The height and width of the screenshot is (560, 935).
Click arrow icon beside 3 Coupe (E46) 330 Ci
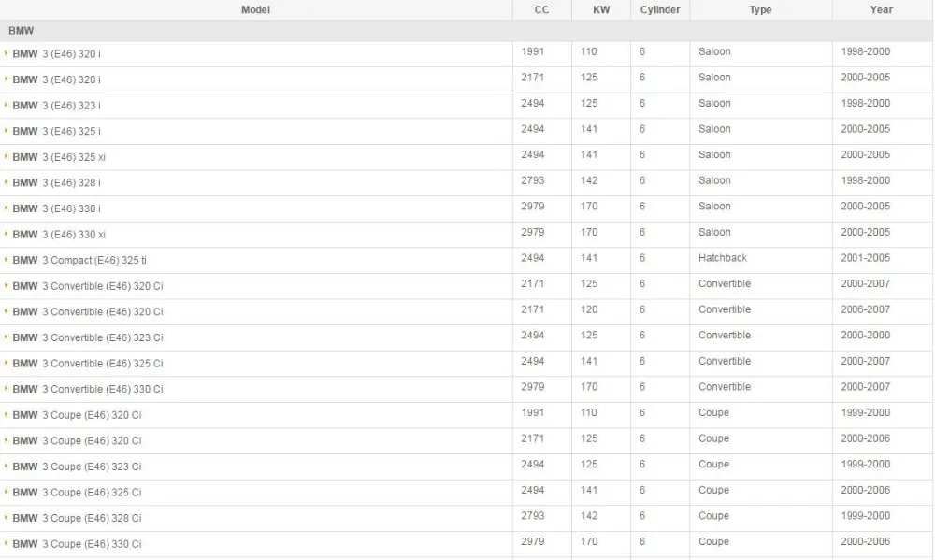point(6,543)
